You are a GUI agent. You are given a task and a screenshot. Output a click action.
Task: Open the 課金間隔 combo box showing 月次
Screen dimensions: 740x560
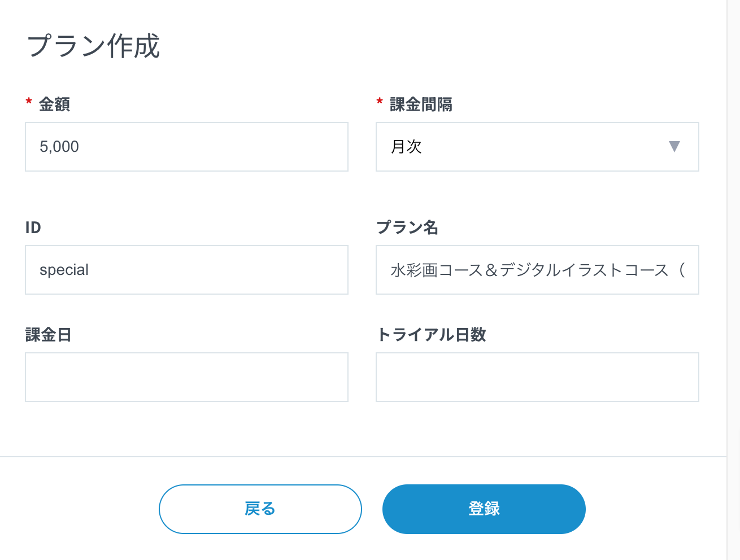(x=537, y=147)
